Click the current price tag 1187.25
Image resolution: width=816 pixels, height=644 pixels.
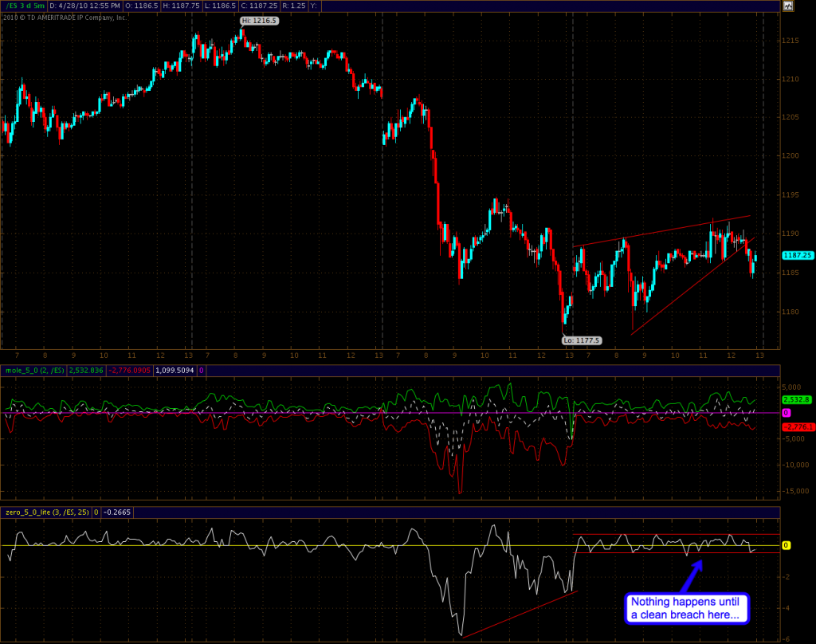tap(795, 256)
